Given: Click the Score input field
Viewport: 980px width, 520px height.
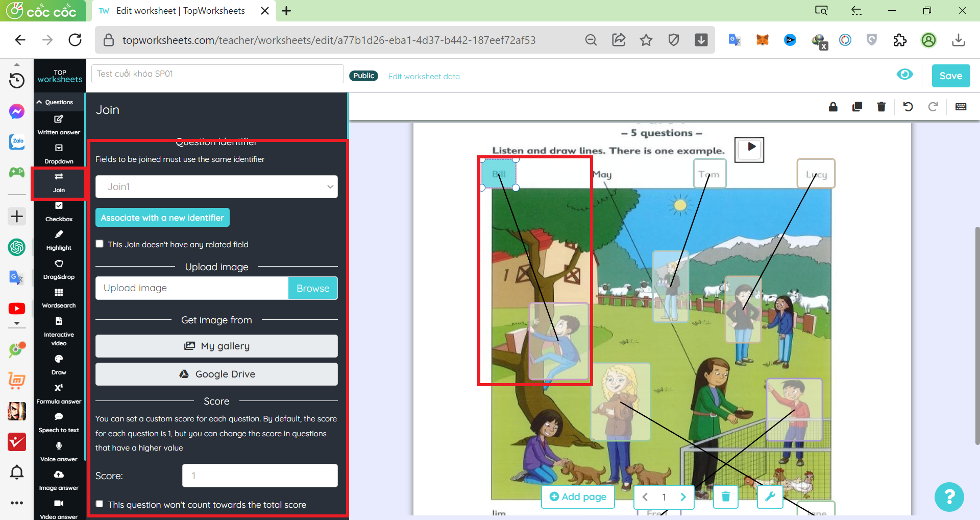Looking at the screenshot, I should (260, 476).
